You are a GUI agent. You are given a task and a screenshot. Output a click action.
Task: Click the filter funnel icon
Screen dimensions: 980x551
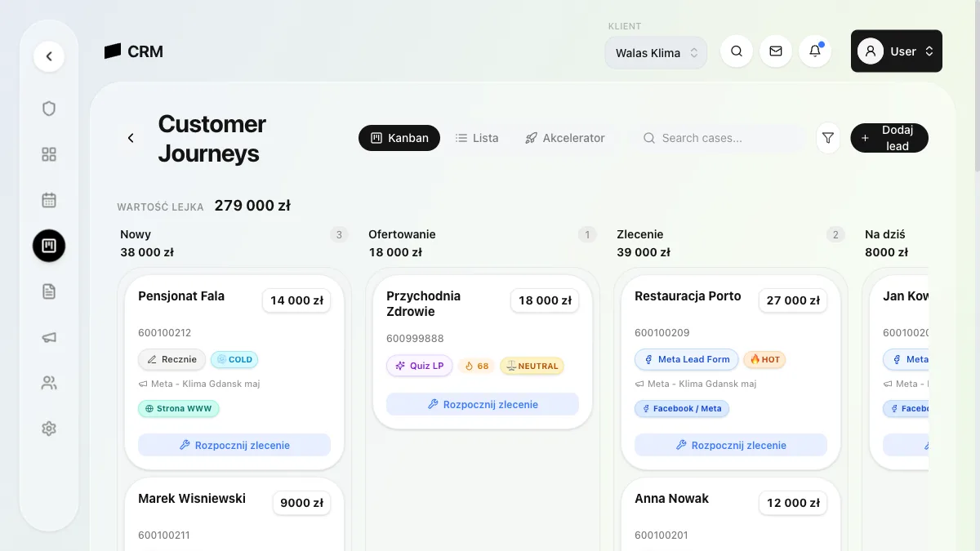coord(828,138)
